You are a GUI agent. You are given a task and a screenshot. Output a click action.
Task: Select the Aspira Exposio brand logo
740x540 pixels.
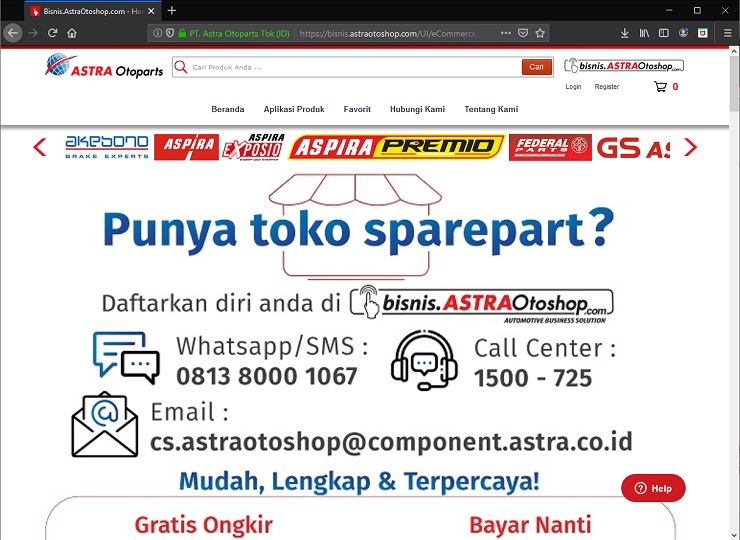[x=254, y=147]
